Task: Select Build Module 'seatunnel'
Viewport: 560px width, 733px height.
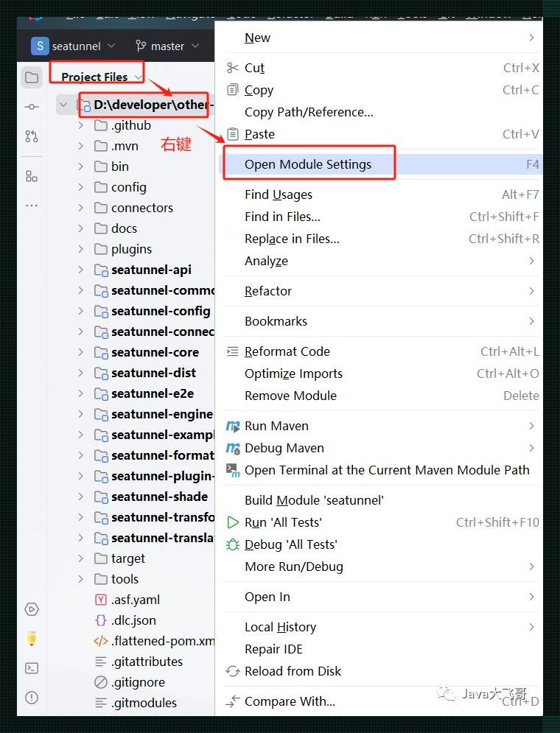Action: [x=380, y=500]
